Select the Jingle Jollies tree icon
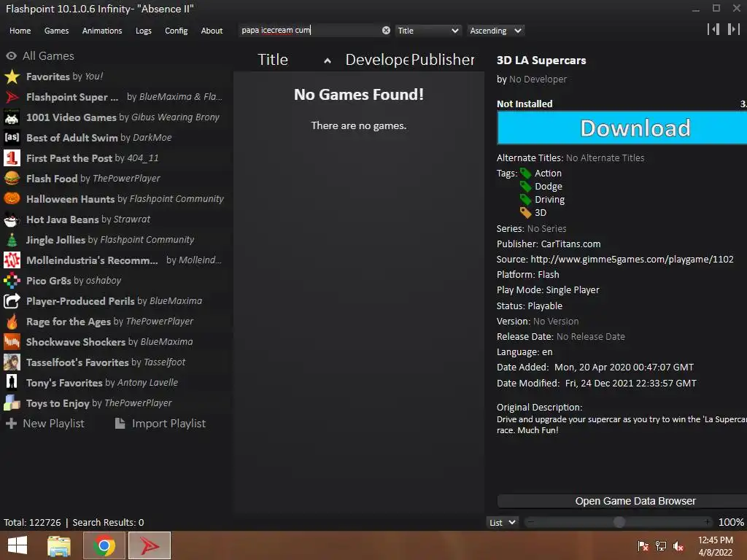747x560 pixels. [x=12, y=239]
